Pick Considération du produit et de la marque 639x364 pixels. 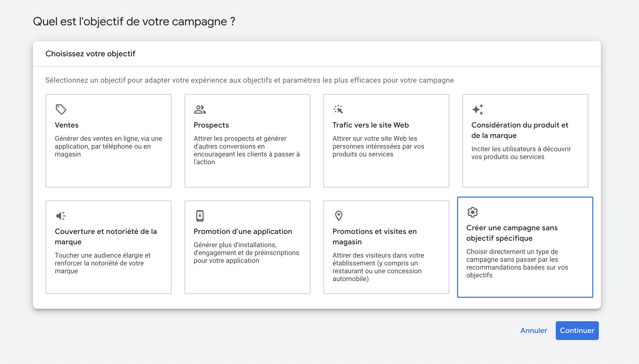[x=525, y=141]
